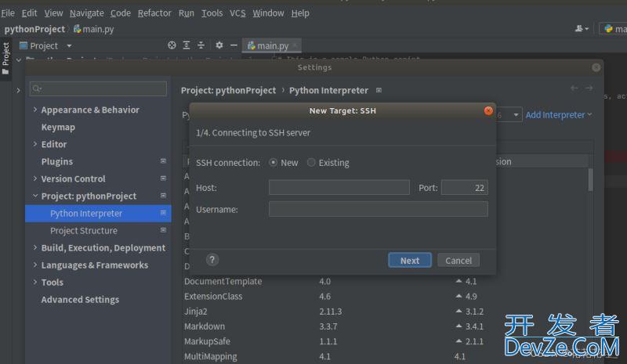Click the locate file target icon
Viewport: 627px width, 364px height.
coord(172,45)
